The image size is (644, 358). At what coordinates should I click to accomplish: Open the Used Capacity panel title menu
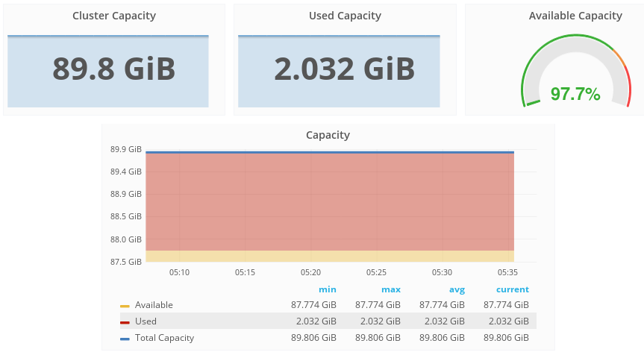[x=345, y=16]
